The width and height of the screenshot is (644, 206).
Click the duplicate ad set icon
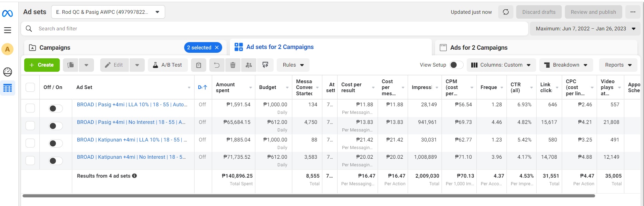(71, 65)
